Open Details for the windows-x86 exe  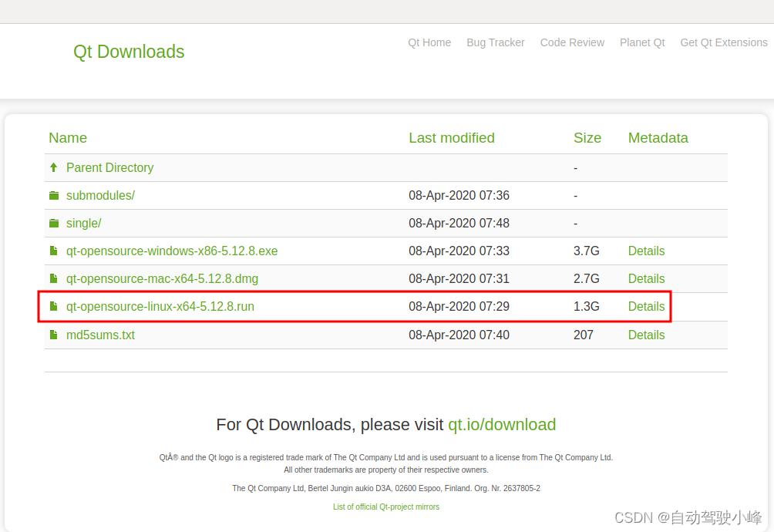646,251
